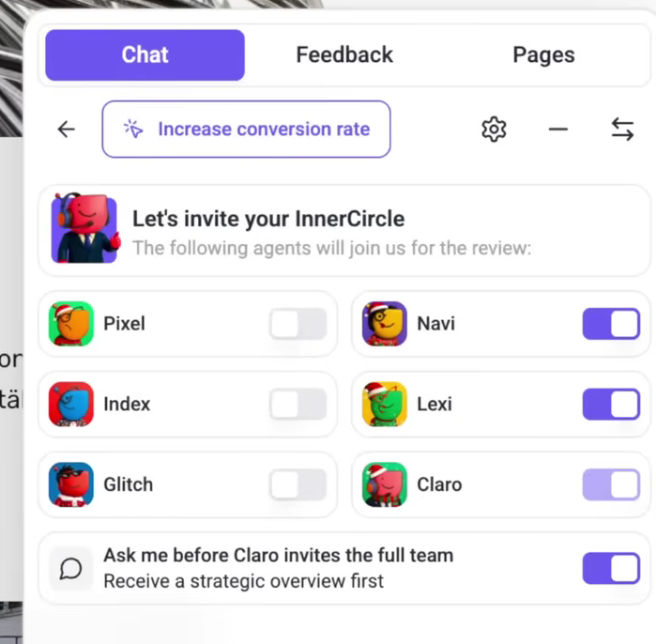
Task: Open the settings gear icon
Action: tap(494, 129)
